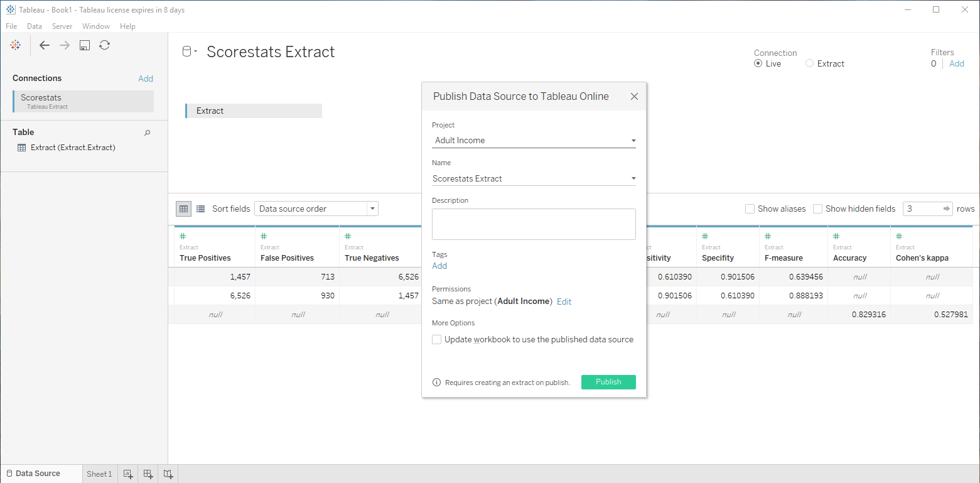
Task: Click the cell value 0.829316
Action: 869,315
